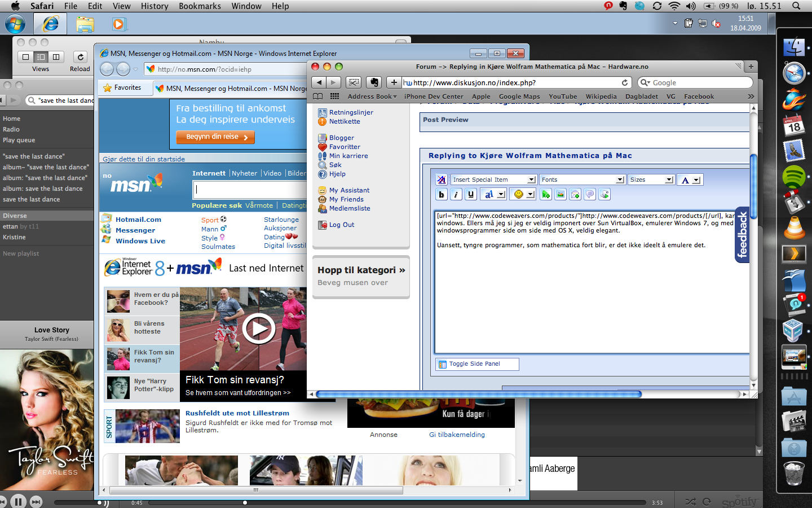Click the insert link icon in editor

coord(546,194)
